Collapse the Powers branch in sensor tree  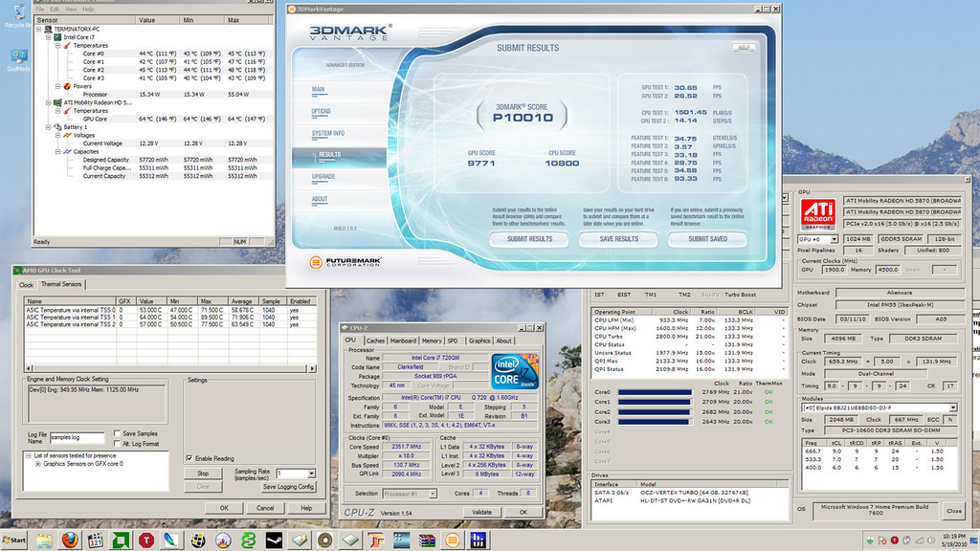tap(57, 86)
